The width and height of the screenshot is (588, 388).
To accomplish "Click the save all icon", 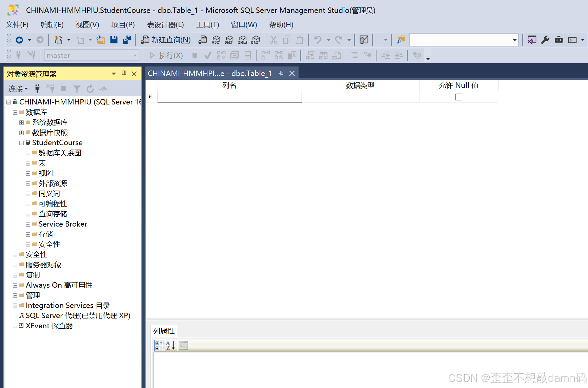I will click(x=127, y=40).
